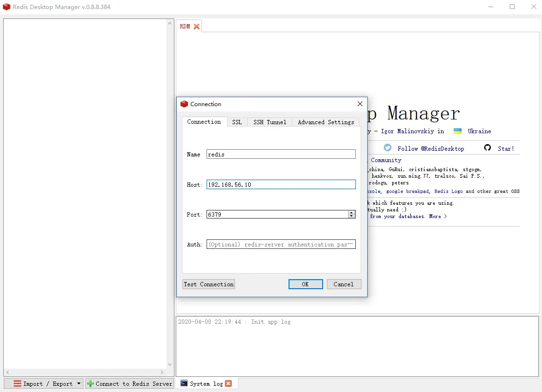The width and height of the screenshot is (542, 392).
Task: Click right arrow of horizontal scrollbar
Action: coord(162,372)
